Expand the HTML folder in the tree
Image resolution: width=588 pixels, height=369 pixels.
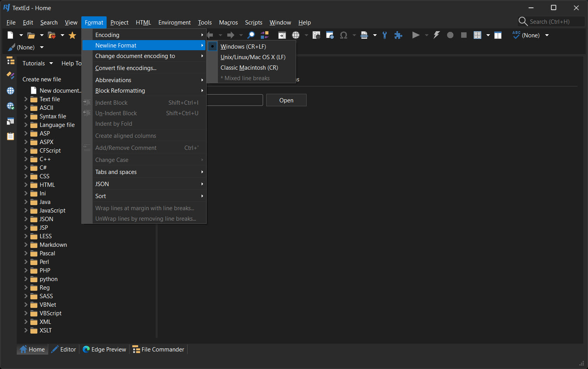[26, 185]
